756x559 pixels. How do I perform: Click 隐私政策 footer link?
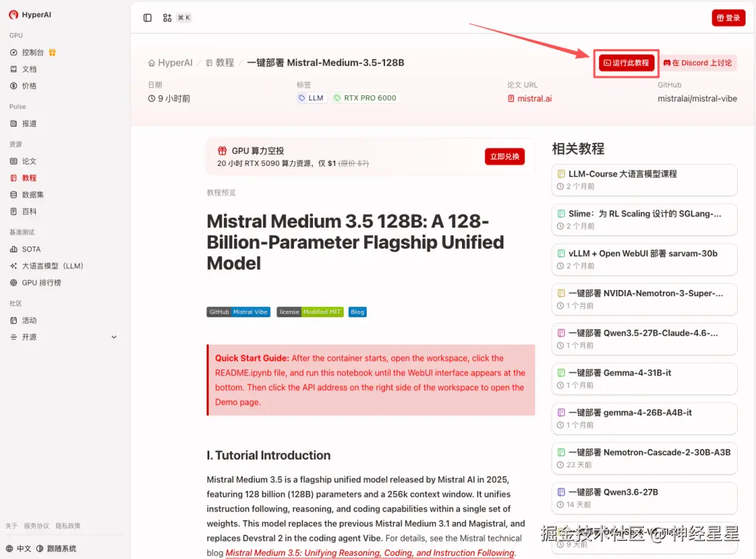pyautogui.click(x=68, y=525)
